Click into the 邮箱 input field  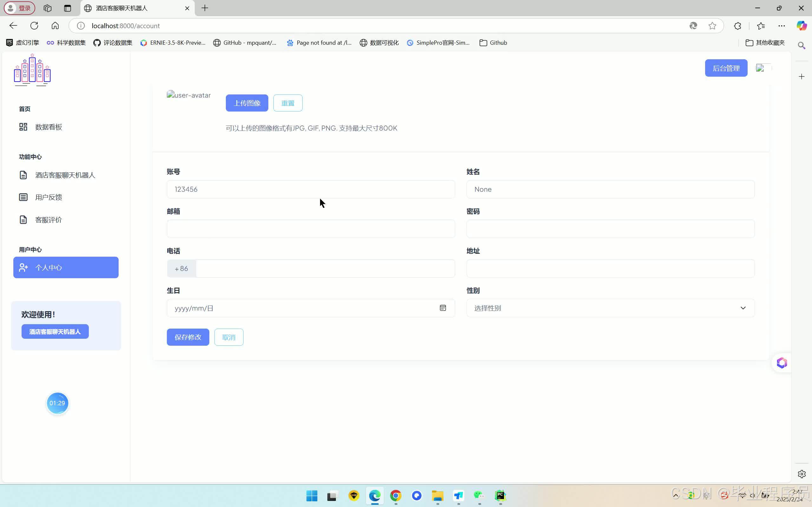(311, 229)
